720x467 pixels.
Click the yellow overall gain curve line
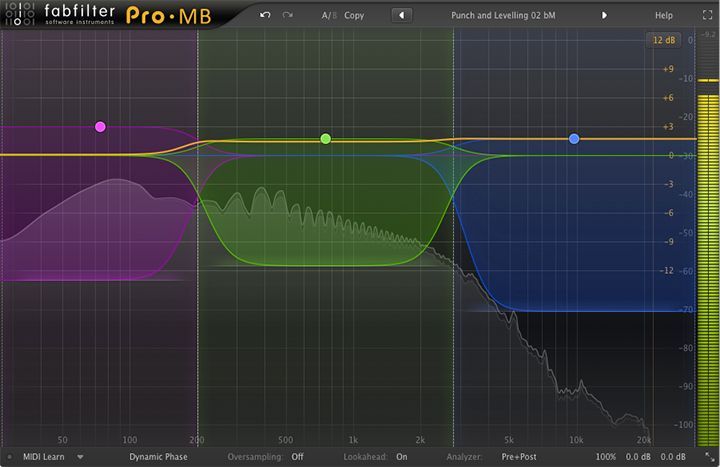pyautogui.click(x=348, y=142)
